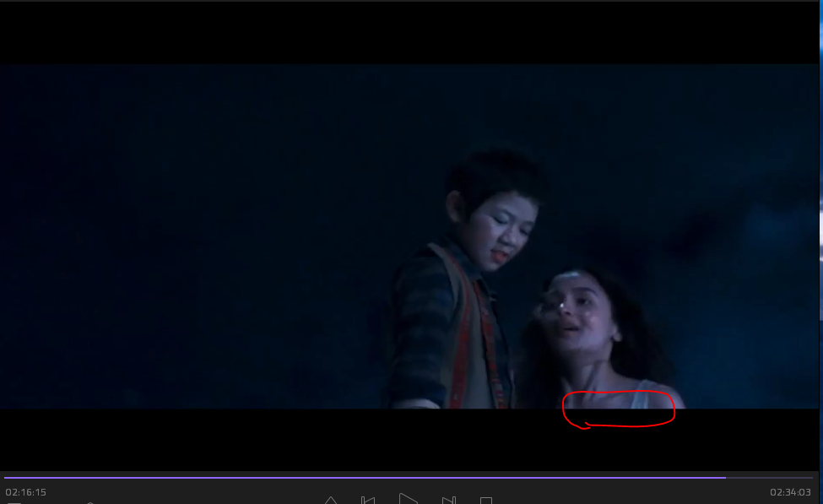Click the middle of the purple seek bar
Image resolution: width=823 pixels, height=504 pixels.
[365, 478]
